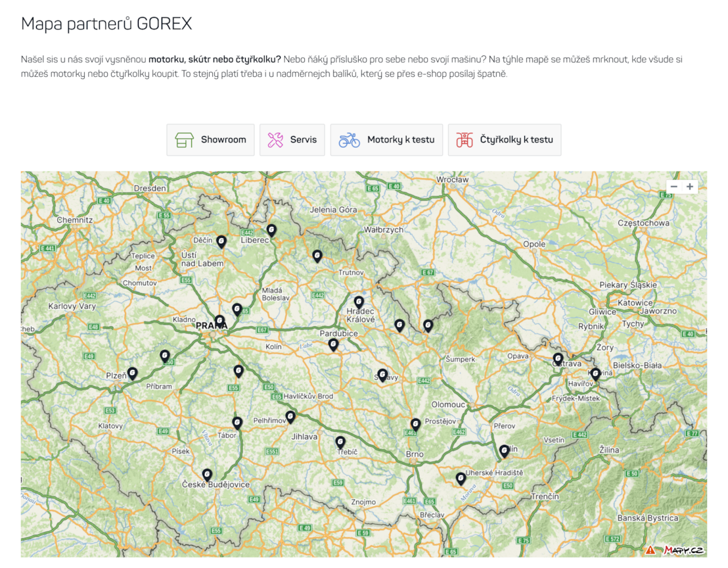Image resolution: width=728 pixels, height=568 pixels.
Task: Filter map by Servis partners
Action: [x=292, y=140]
